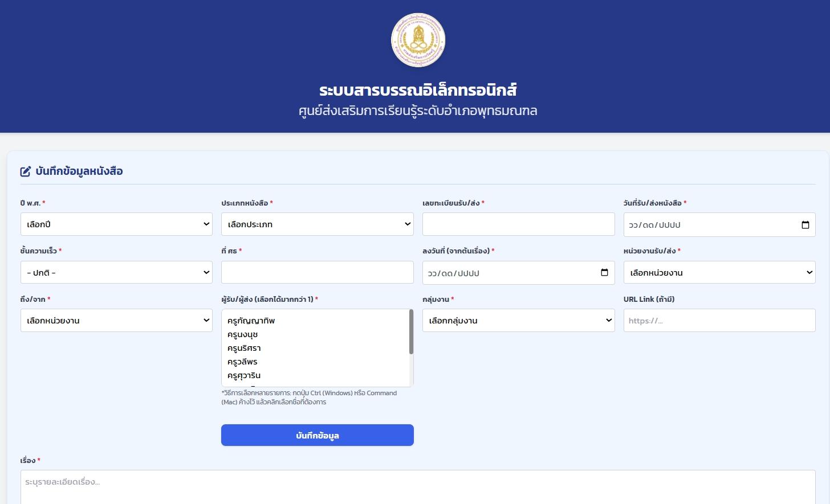Open calendar picker for ลงวันที่ field
830x504 pixels.
click(604, 273)
